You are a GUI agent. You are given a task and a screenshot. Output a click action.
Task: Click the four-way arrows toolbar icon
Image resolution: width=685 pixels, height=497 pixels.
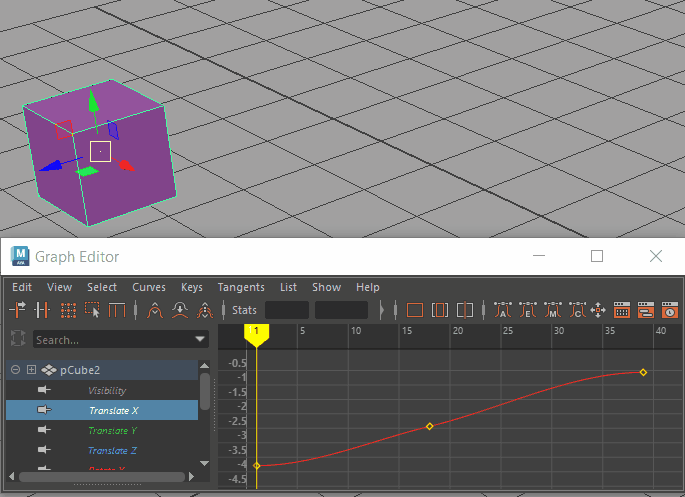click(x=598, y=311)
